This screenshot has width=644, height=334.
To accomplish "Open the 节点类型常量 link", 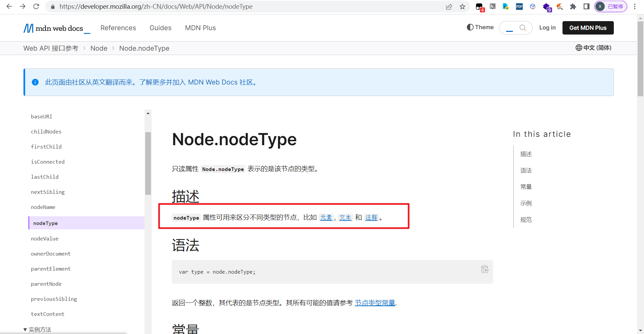I will point(375,302).
